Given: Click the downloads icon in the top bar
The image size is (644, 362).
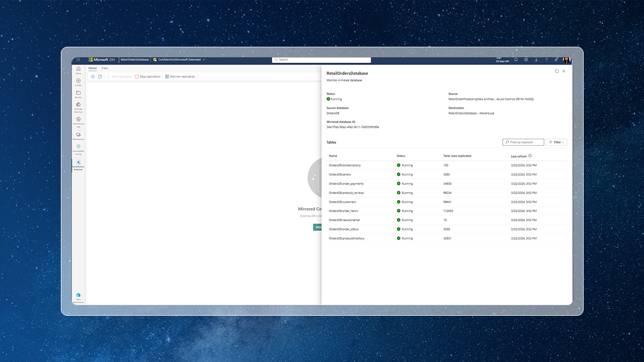Looking at the screenshot, I should pos(536,59).
